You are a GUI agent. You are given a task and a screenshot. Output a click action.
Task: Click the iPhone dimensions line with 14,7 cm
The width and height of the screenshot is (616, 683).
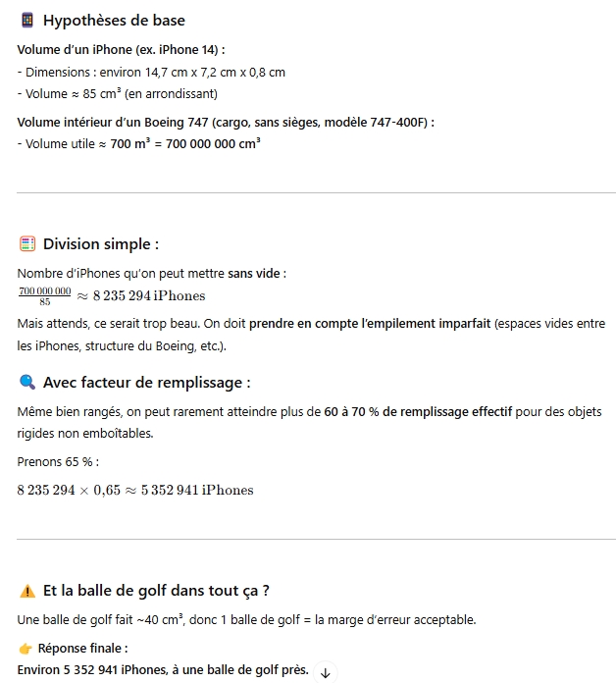tap(152, 73)
